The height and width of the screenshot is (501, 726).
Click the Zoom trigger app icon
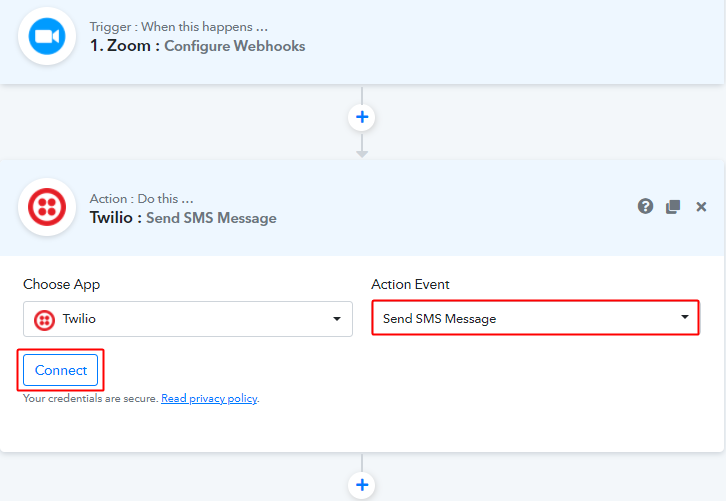(x=47, y=36)
